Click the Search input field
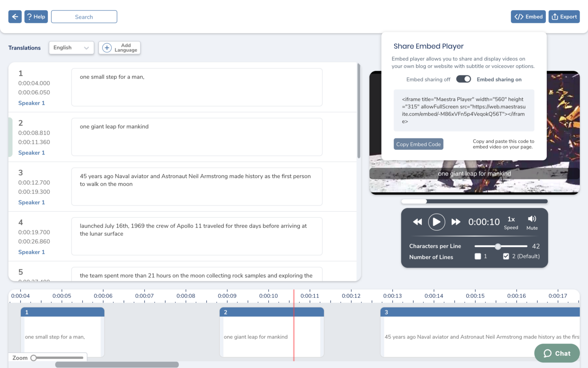The width and height of the screenshot is (588, 368). pyautogui.click(x=84, y=17)
